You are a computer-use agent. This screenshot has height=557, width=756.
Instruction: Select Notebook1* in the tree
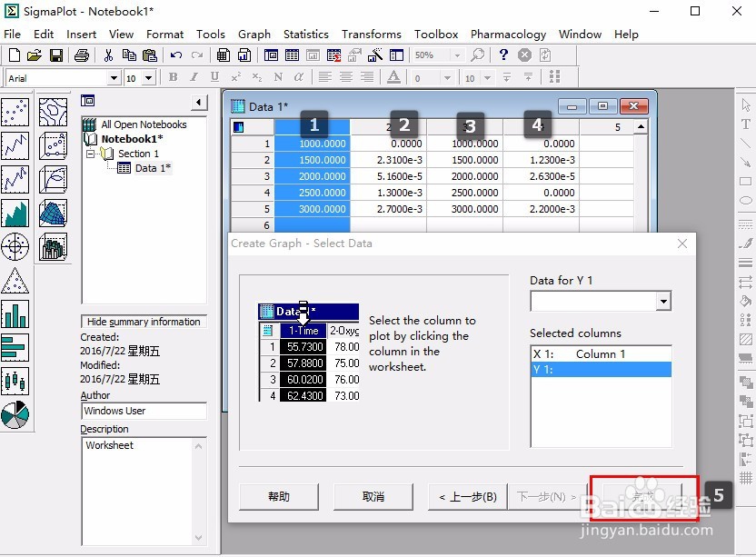[x=132, y=139]
